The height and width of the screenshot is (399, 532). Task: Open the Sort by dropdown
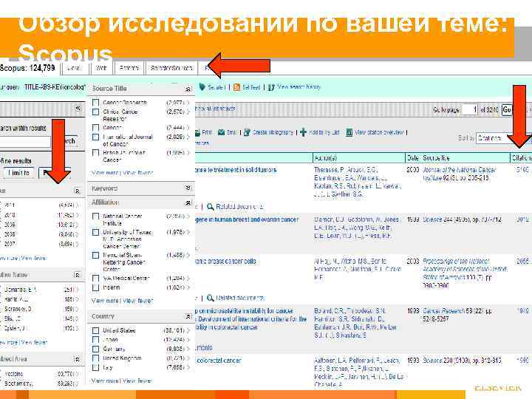point(504,138)
